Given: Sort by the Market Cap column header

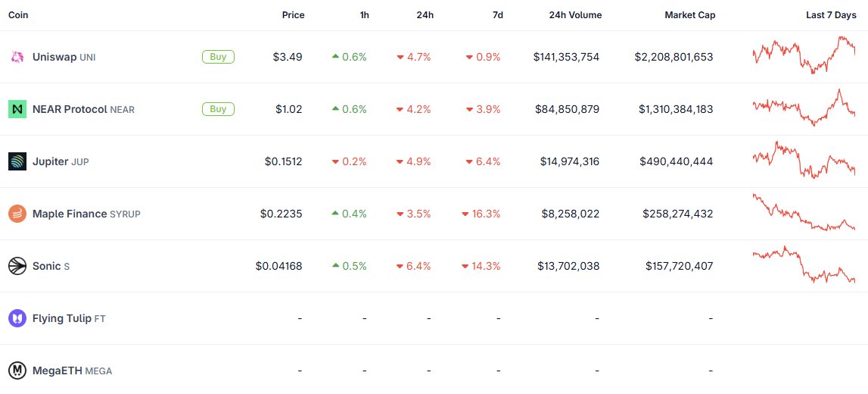Looking at the screenshot, I should pos(689,15).
